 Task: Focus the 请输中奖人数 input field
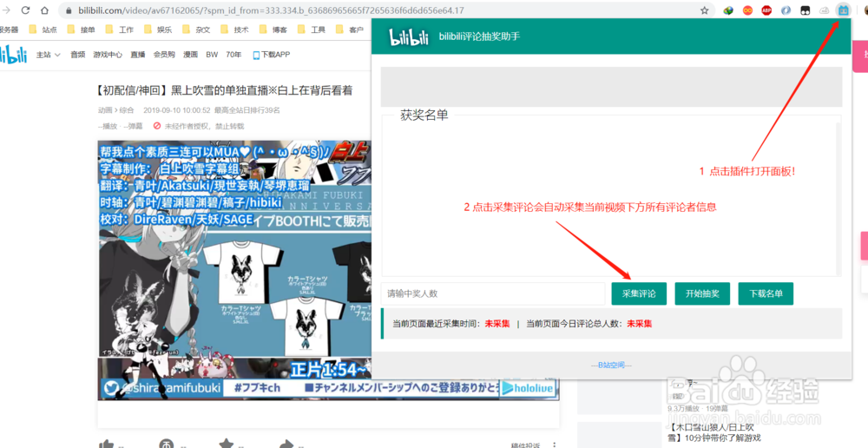(493, 293)
